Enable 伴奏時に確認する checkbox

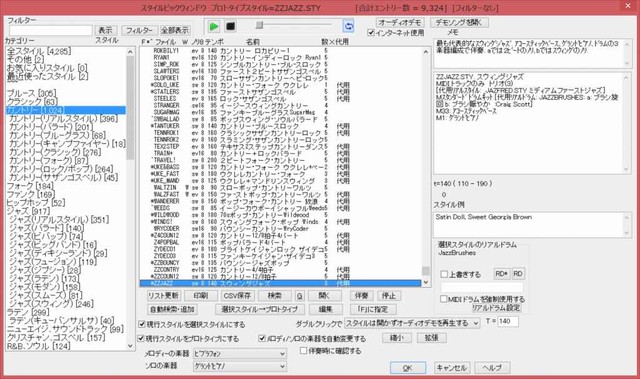click(303, 350)
